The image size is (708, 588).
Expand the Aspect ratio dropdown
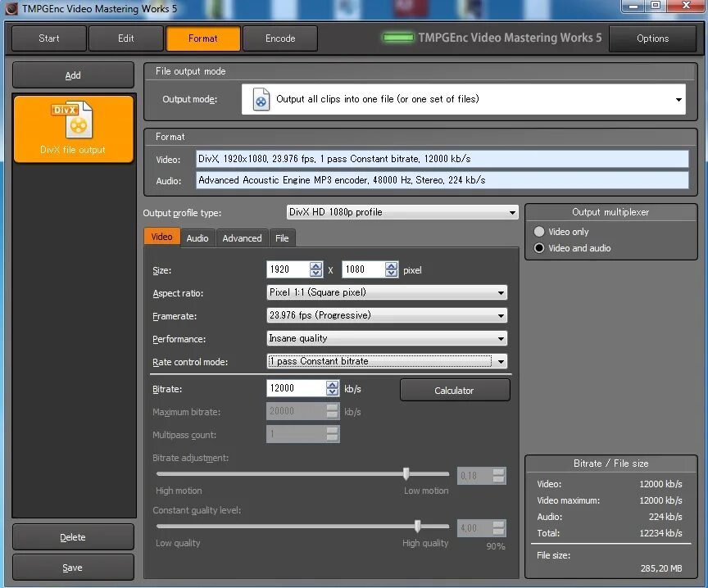point(387,292)
